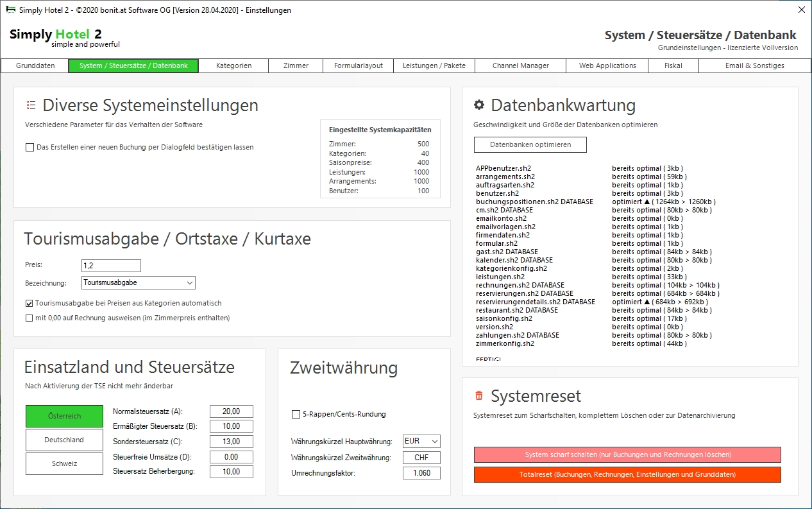Click the Preis input field
The width and height of the screenshot is (812, 509).
point(112,266)
